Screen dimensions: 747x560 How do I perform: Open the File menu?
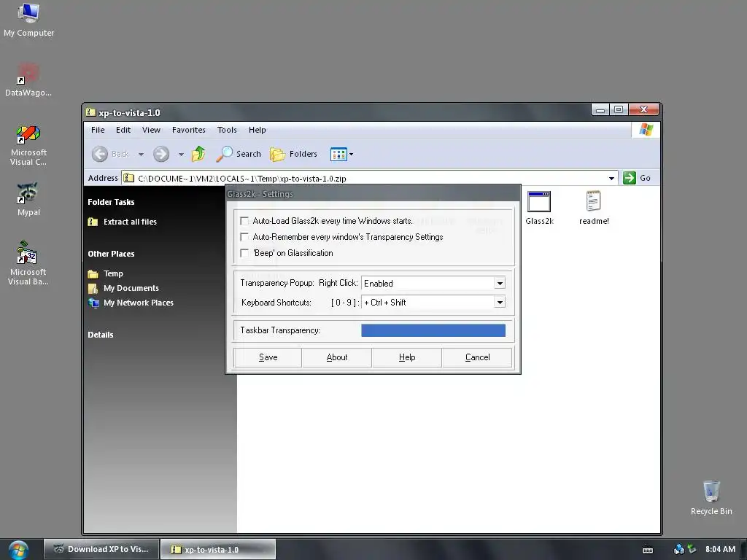(98, 130)
